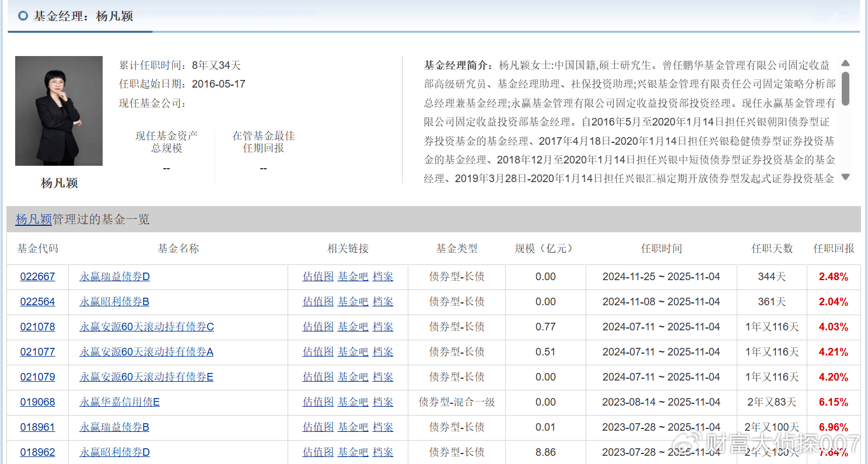Open 估值图 for 永赢瑞益债券B
Image resolution: width=868 pixels, height=464 pixels.
coord(318,427)
